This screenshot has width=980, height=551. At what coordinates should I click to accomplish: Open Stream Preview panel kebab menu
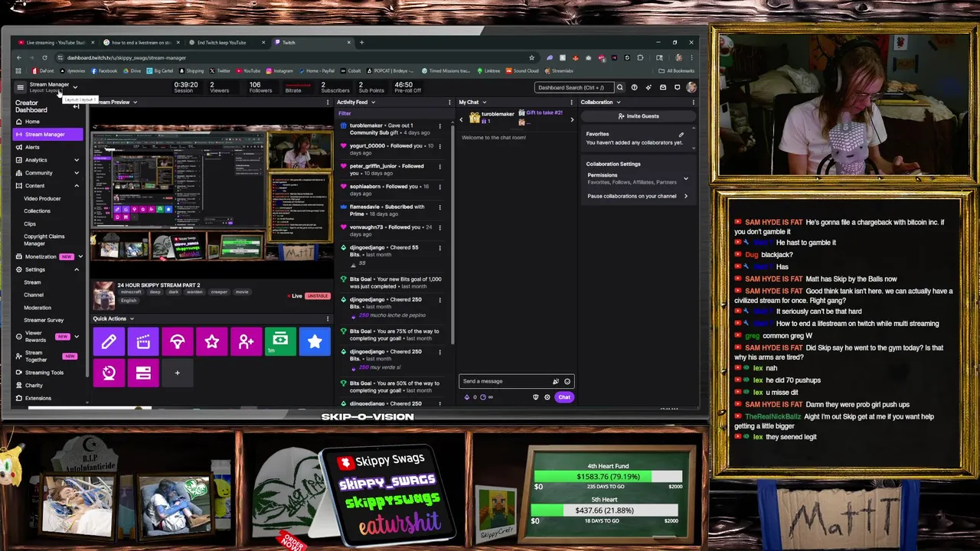point(328,102)
